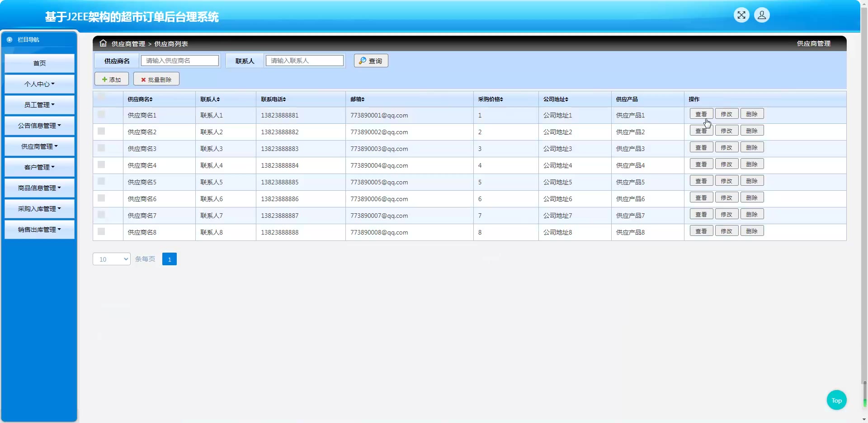Viewport: 868px width, 423px height.
Task: Focus the 联系人 search input field
Action: [x=305, y=61]
